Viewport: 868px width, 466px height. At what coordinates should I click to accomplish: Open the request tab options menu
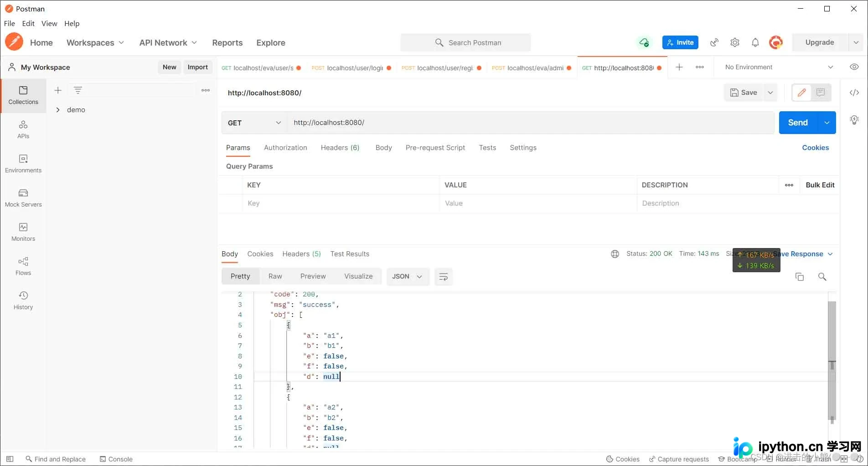coord(700,67)
